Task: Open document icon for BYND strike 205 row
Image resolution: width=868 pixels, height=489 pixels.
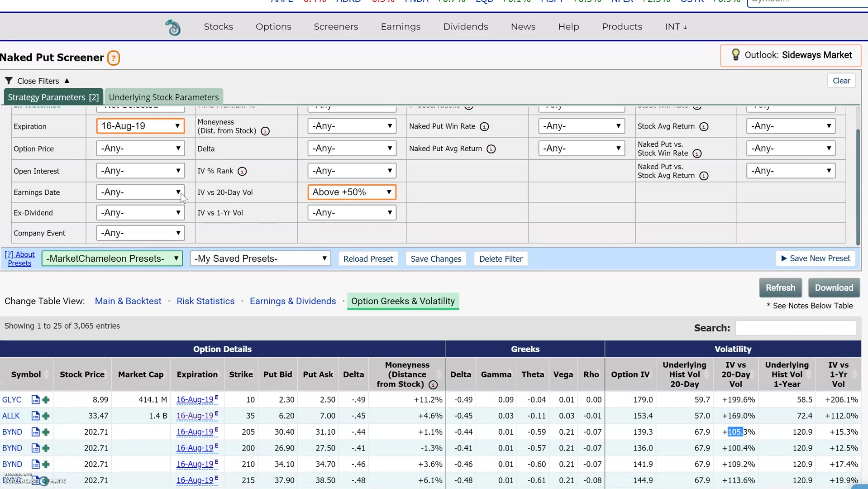Action: coord(35,432)
